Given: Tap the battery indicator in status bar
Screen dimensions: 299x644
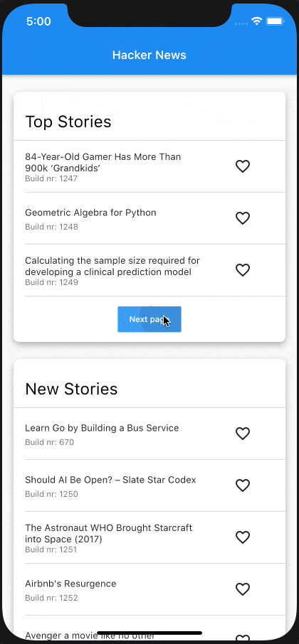Looking at the screenshot, I should click(274, 21).
